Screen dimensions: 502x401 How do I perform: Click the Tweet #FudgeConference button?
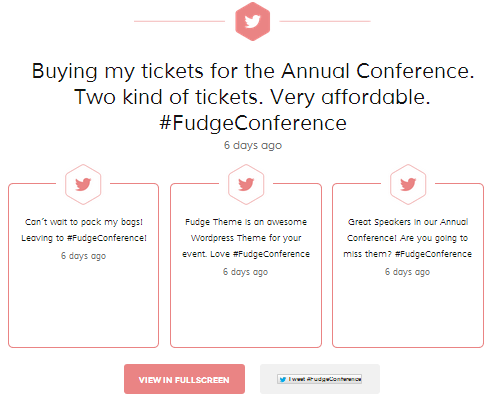click(319, 379)
